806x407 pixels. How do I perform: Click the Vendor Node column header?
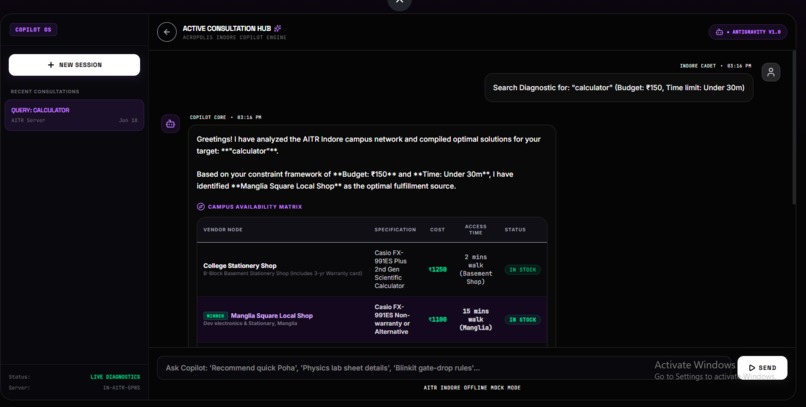223,230
